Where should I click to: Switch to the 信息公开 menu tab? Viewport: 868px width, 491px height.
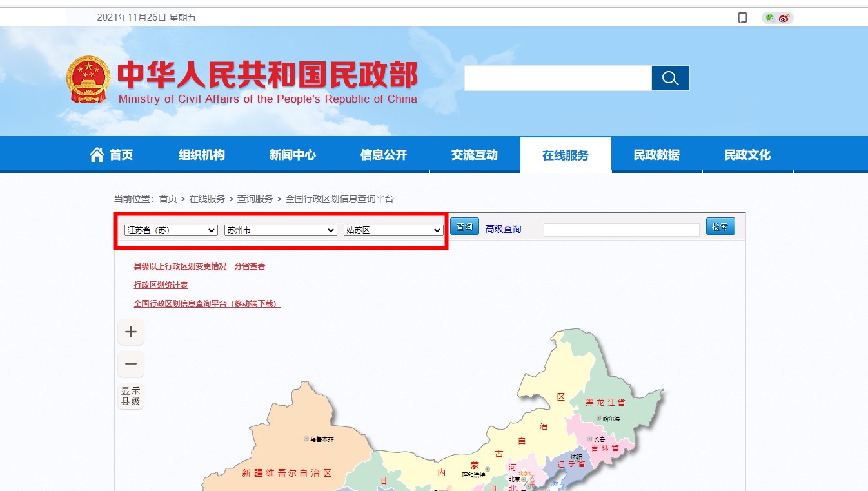384,155
